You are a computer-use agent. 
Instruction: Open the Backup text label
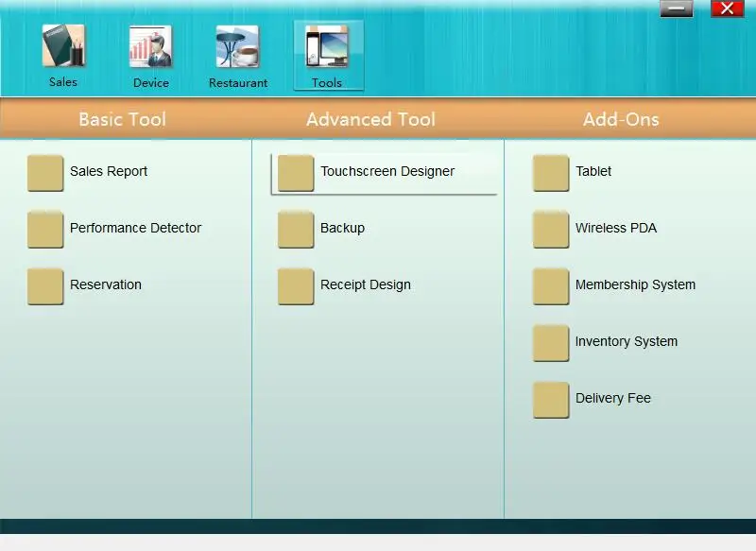(x=342, y=228)
